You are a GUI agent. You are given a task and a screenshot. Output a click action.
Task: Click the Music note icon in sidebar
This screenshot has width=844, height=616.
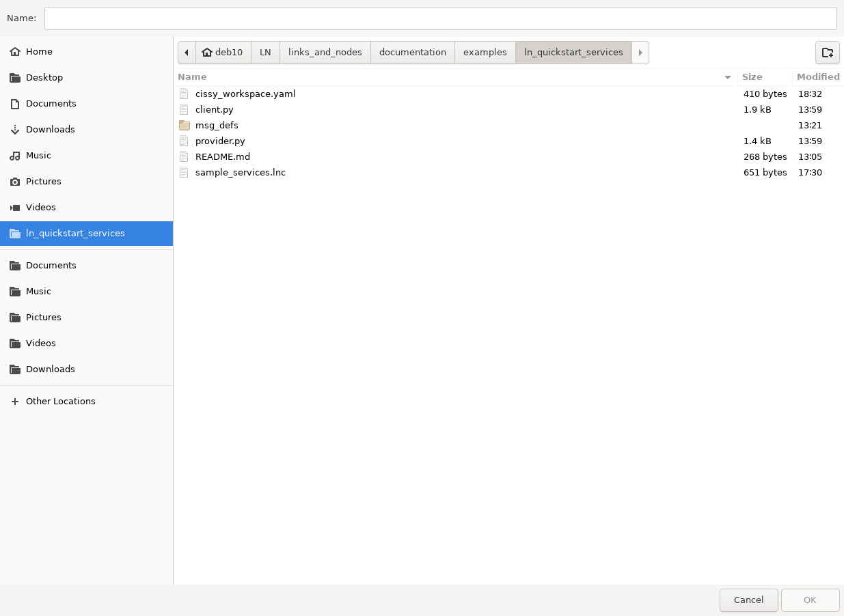click(x=15, y=156)
